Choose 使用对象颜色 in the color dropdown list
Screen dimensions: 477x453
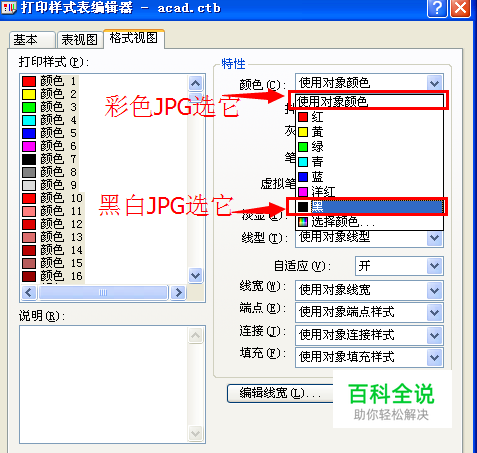[x=369, y=101]
